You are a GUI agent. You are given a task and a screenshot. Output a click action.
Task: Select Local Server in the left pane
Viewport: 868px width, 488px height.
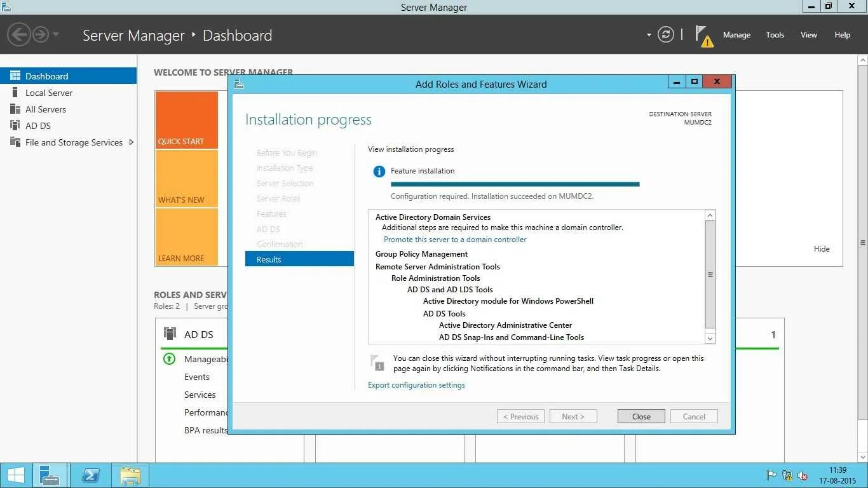[x=68, y=93]
